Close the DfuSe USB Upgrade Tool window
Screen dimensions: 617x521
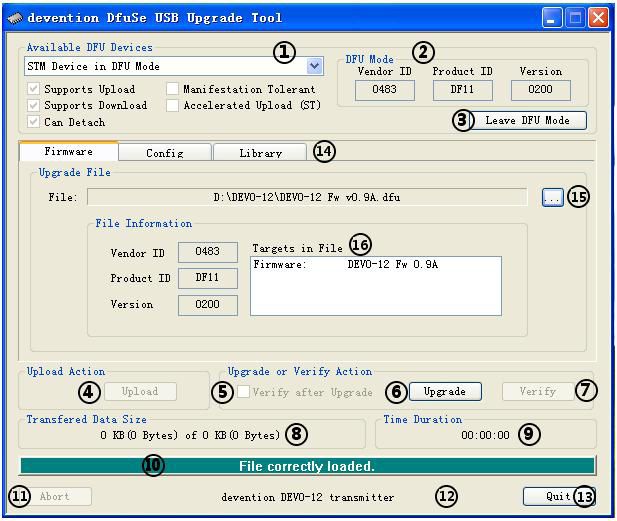click(x=598, y=18)
